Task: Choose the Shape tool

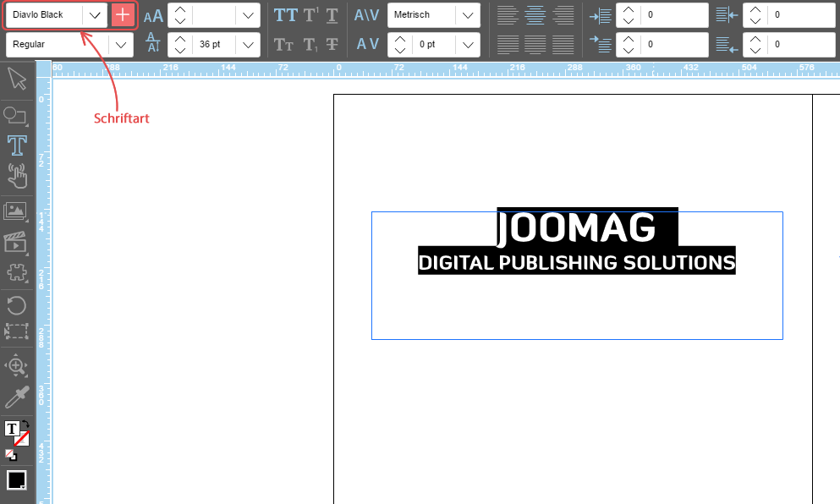Action: click(x=16, y=114)
